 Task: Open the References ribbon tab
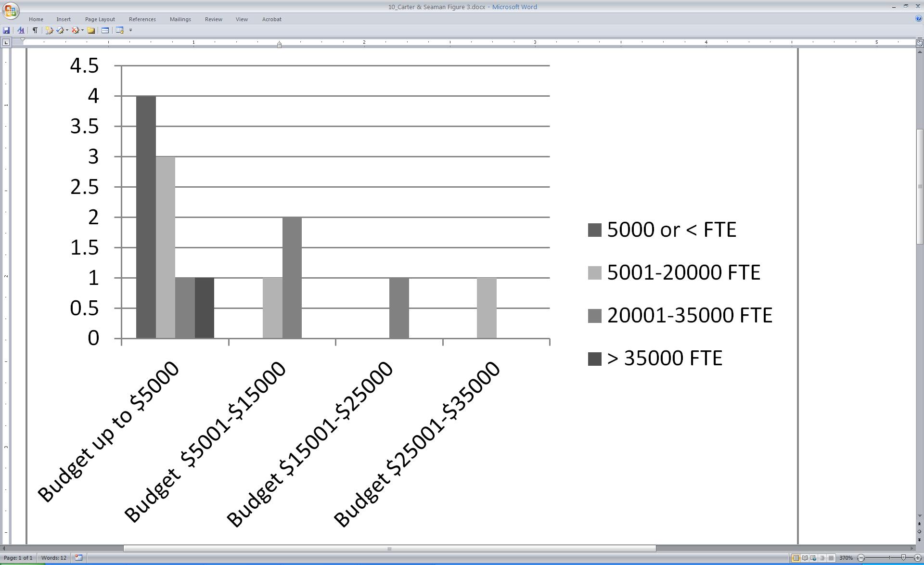point(142,19)
